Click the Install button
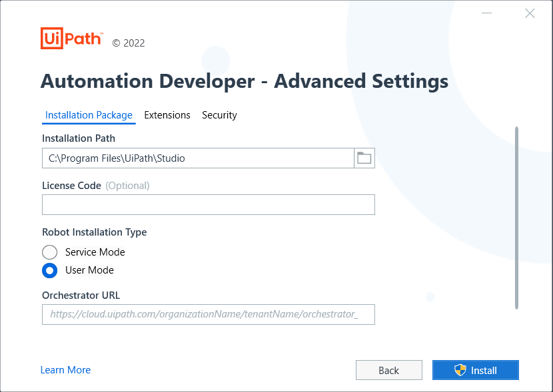 [476, 370]
